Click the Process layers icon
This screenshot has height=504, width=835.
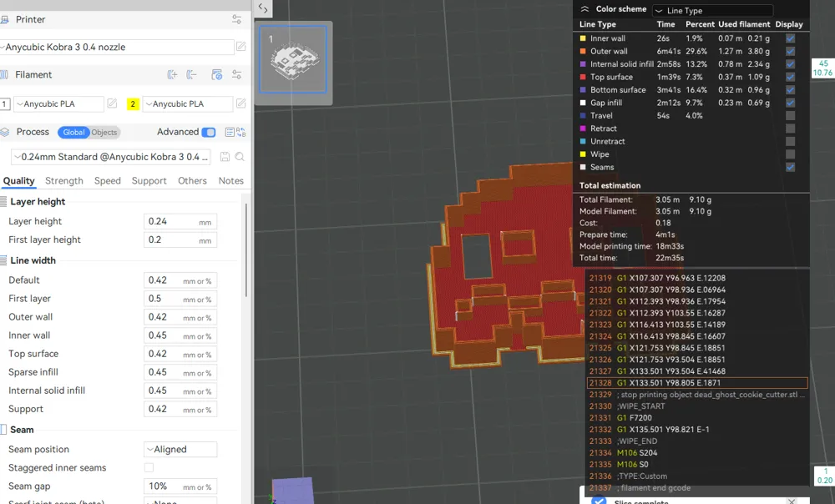point(5,132)
